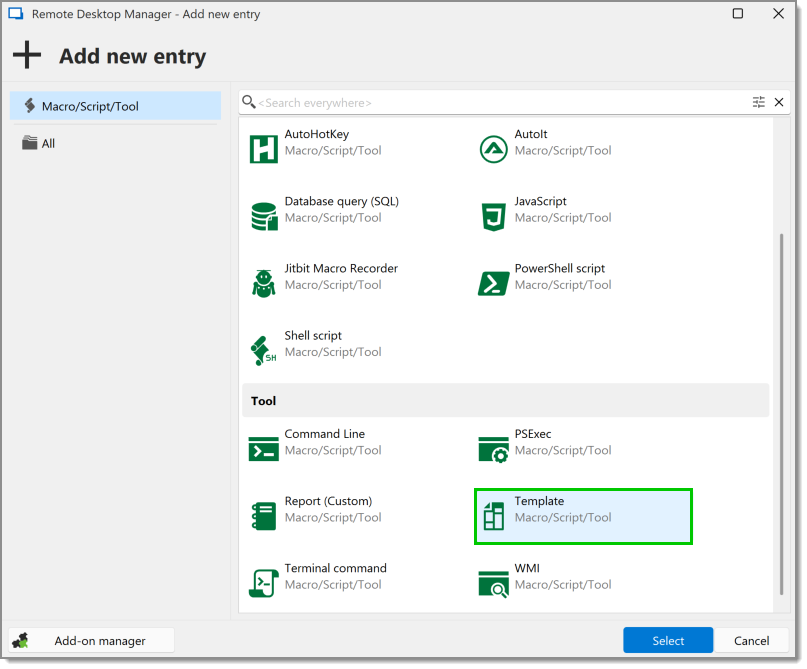Select the AutoHotKey entry icon
The image size is (807, 669).
pos(264,149)
